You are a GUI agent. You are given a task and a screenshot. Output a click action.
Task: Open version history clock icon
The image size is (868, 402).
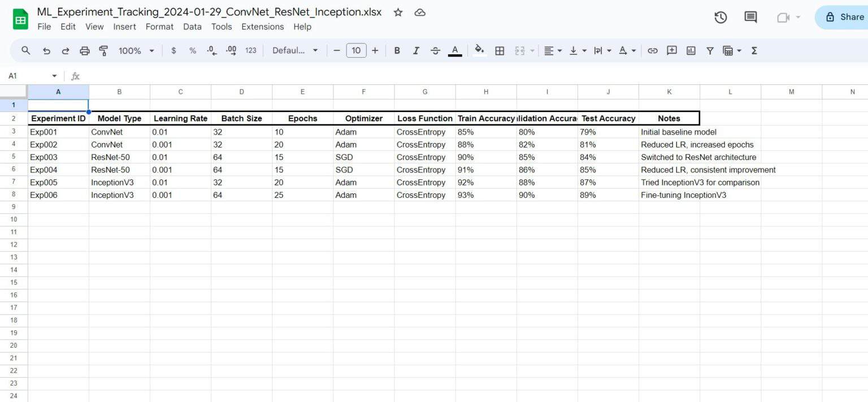point(720,17)
